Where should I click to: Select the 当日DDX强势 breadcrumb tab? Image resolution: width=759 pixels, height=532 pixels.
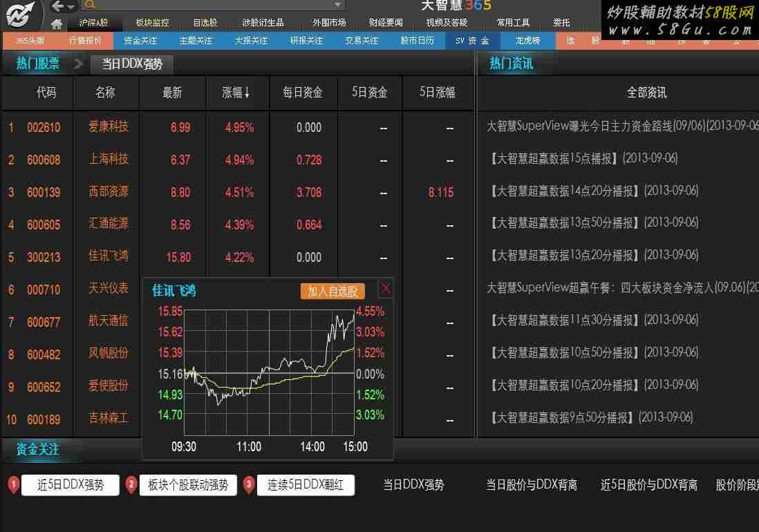pyautogui.click(x=131, y=64)
